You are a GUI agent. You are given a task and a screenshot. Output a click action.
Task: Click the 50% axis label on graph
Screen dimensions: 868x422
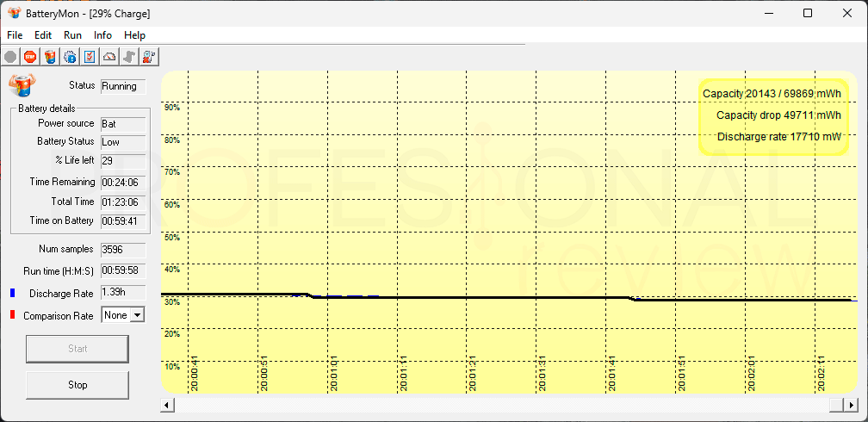(x=172, y=237)
